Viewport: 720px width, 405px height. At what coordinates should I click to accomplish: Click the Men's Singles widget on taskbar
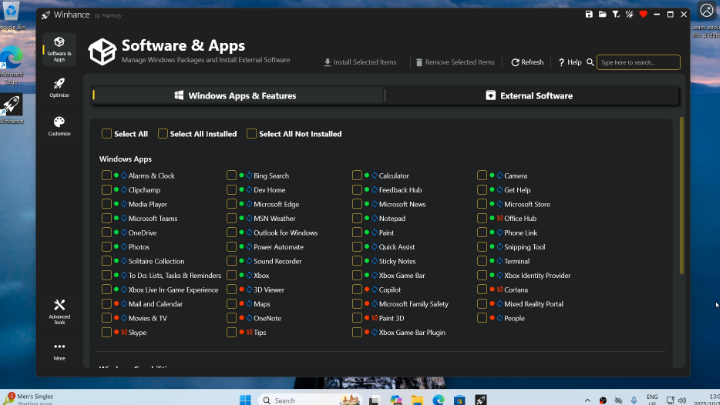(29, 399)
